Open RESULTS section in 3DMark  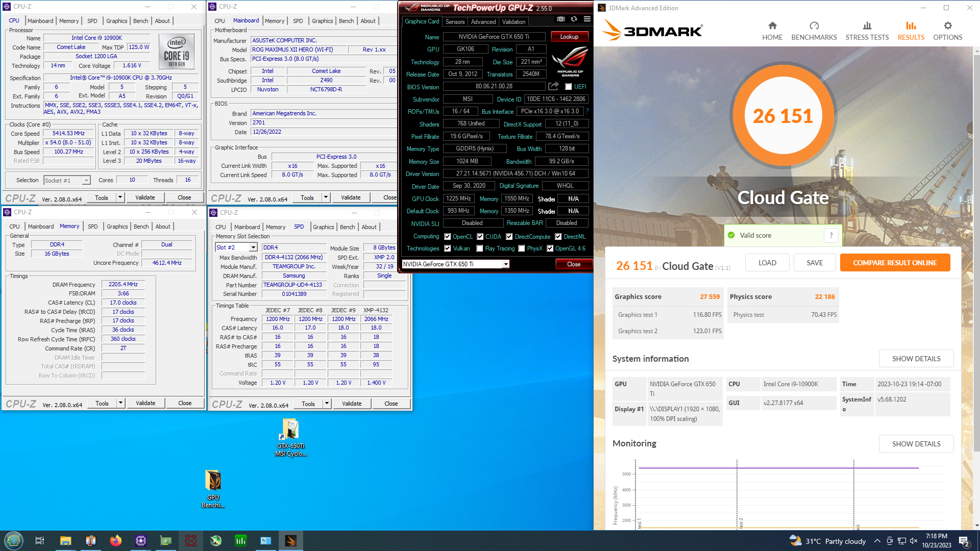911,31
